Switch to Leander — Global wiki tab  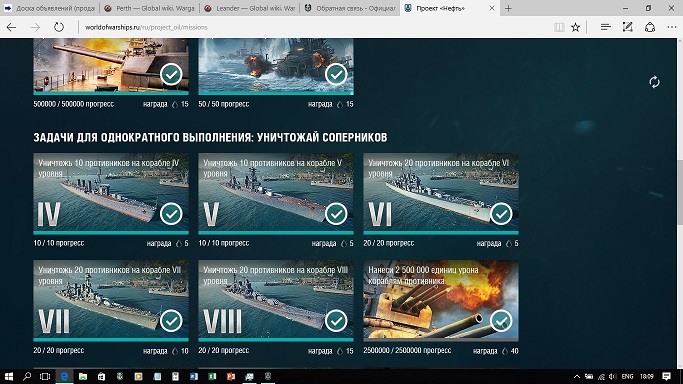coord(250,8)
